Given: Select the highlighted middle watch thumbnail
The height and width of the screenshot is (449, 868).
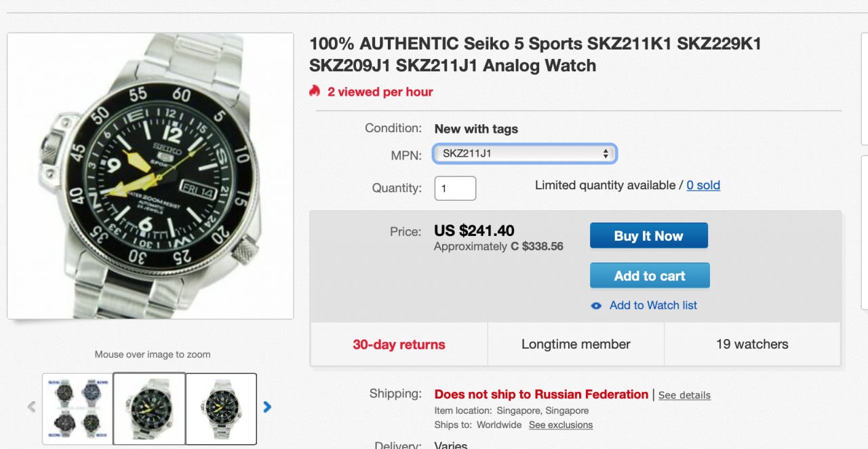Looking at the screenshot, I should [149, 408].
